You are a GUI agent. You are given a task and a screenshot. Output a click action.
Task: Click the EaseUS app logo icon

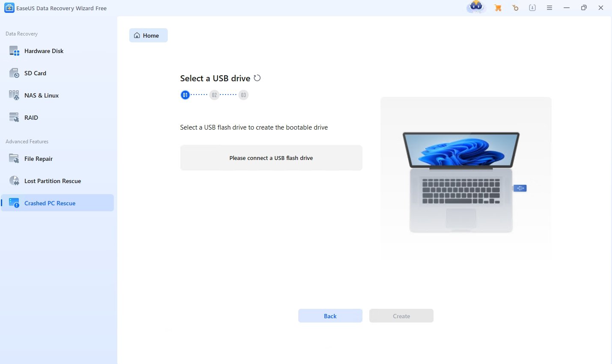pyautogui.click(x=9, y=8)
